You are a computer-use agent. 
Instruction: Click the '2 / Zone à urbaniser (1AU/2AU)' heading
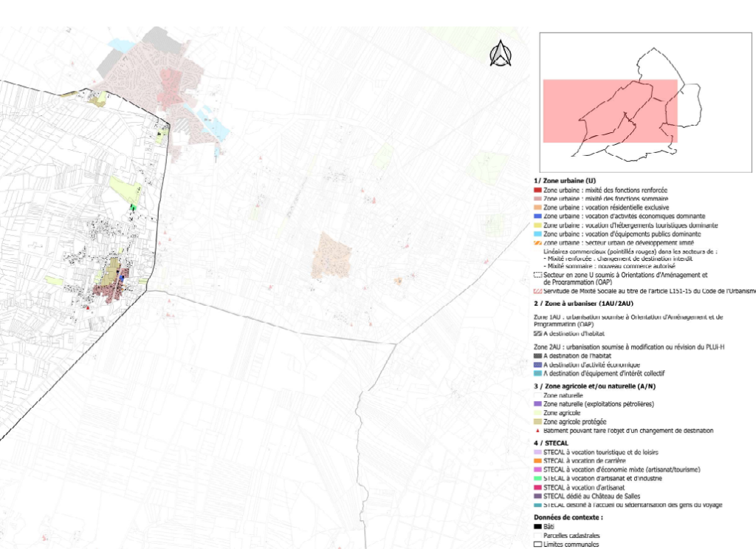pos(585,304)
